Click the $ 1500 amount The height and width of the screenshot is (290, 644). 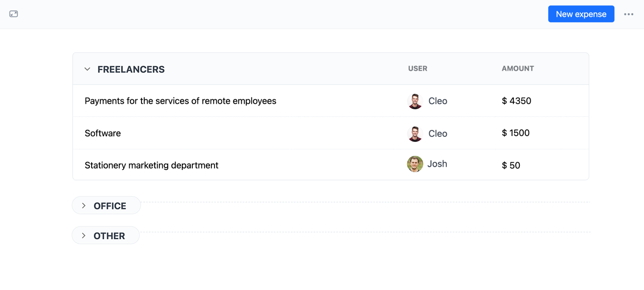point(516,133)
